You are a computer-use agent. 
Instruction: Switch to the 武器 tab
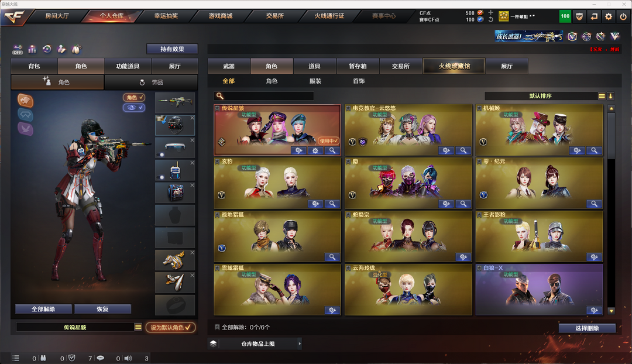(229, 66)
